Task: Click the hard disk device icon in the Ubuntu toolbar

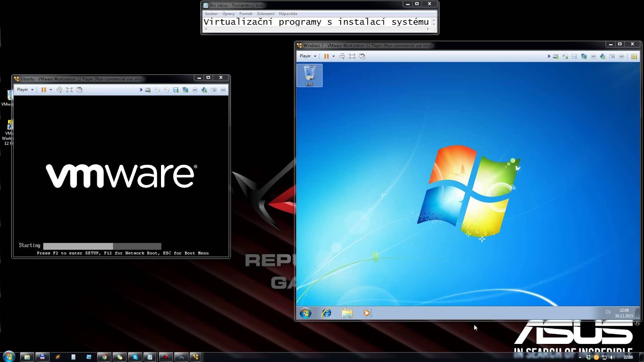Action: point(147,89)
